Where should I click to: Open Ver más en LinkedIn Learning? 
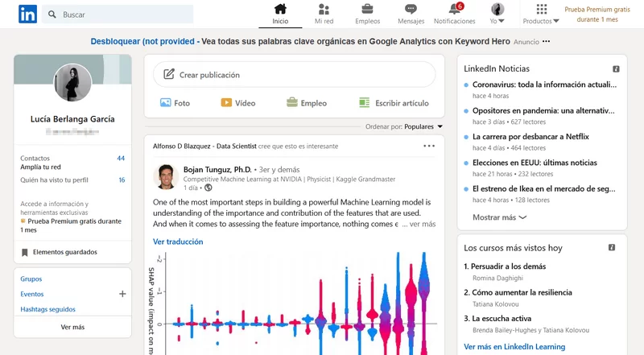(514, 347)
